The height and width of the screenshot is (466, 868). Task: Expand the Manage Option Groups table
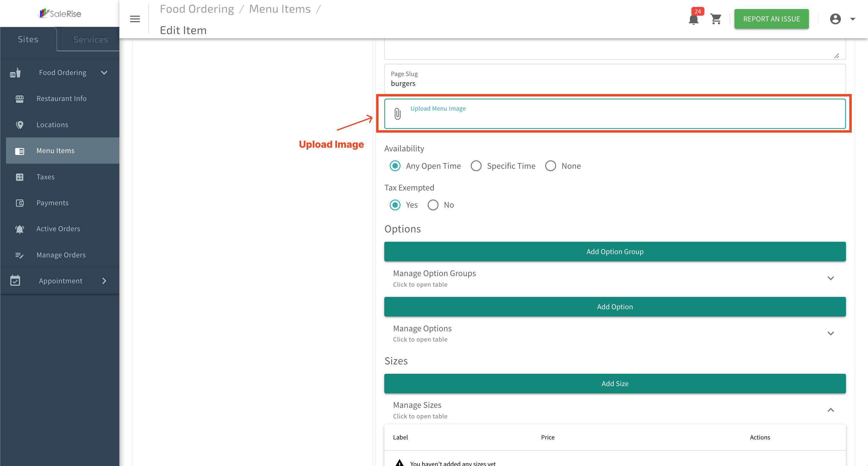[x=615, y=278]
